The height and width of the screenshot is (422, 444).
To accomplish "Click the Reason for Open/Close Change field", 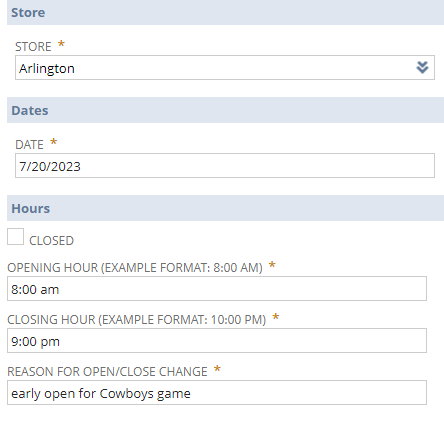I will coord(217,393).
